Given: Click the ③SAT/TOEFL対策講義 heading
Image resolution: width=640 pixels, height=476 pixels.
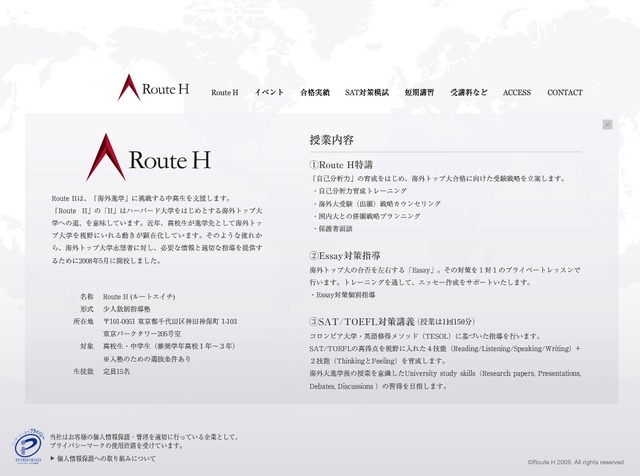Looking at the screenshot, I should click(x=362, y=322).
